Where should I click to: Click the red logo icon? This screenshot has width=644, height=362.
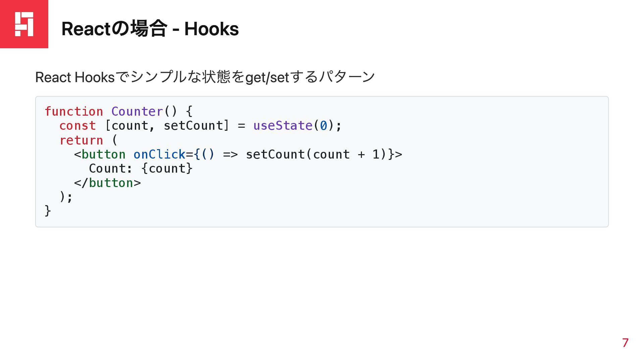(x=24, y=24)
